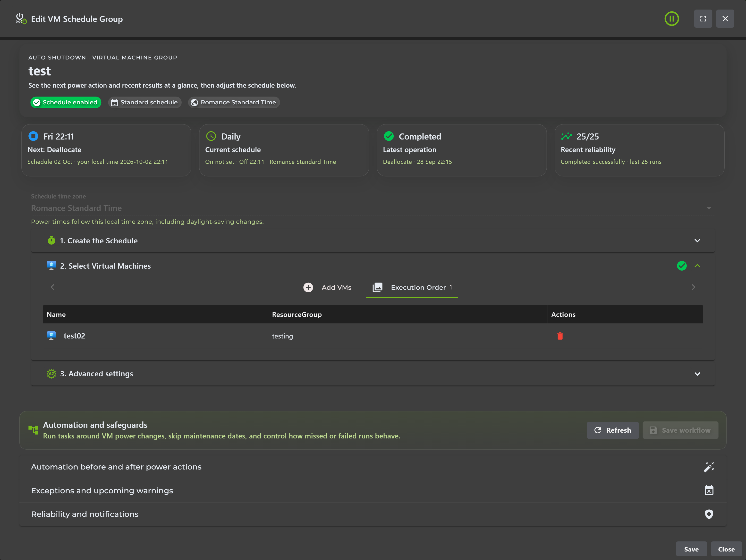Screen dimensions: 746x560
Task: Click the Actions column header
Action: [x=563, y=314]
